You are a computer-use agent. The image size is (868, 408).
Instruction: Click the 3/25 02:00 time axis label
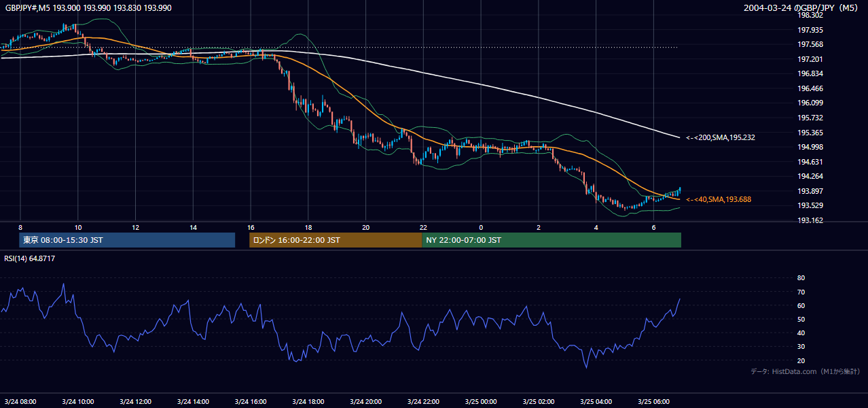[539, 401]
